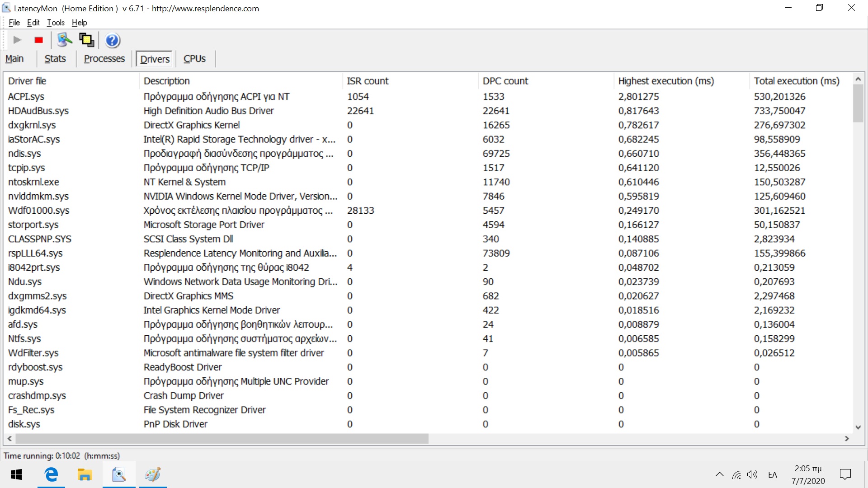The height and width of the screenshot is (488, 868).
Task: Click the red Stop monitoring button
Action: click(38, 40)
